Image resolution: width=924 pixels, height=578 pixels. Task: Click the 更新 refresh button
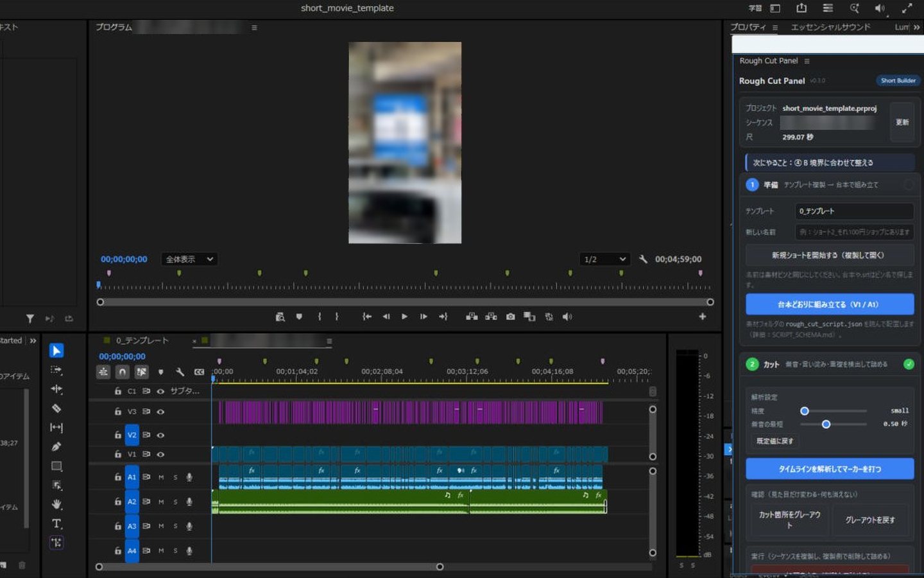pos(902,122)
